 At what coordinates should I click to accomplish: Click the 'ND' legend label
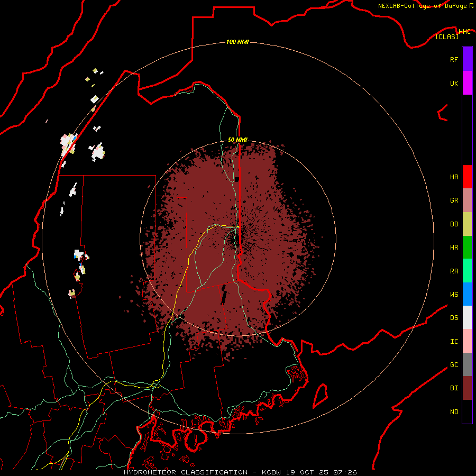[454, 412]
